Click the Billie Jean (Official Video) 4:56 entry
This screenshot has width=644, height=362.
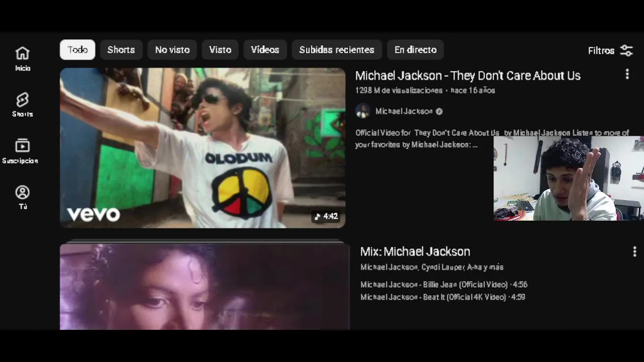(x=444, y=285)
